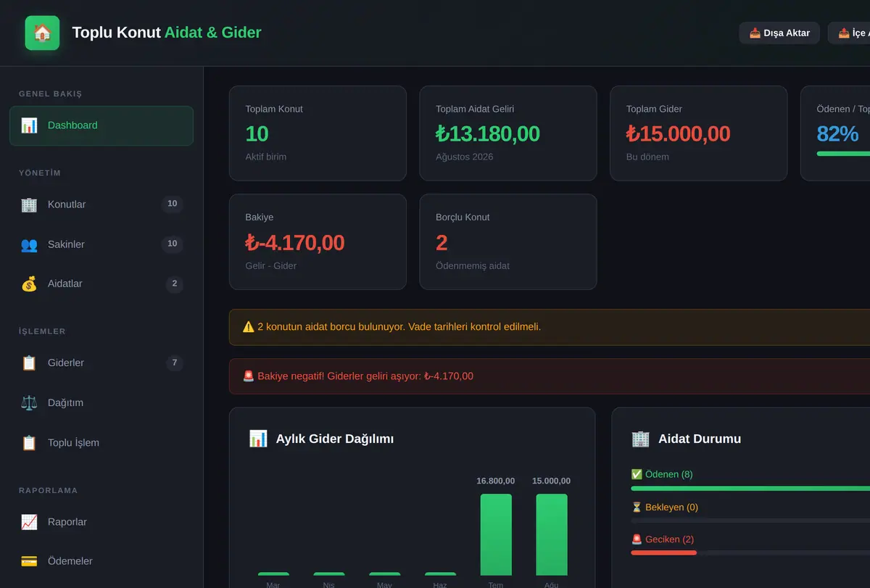Click the Dağıtım scales icon
The width and height of the screenshot is (870, 588).
29,402
